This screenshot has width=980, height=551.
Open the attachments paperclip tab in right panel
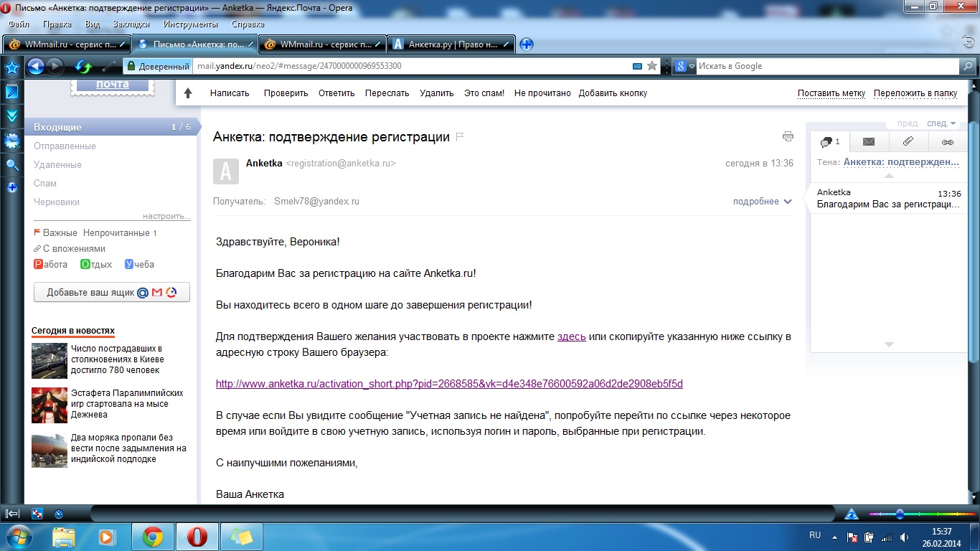click(x=908, y=141)
